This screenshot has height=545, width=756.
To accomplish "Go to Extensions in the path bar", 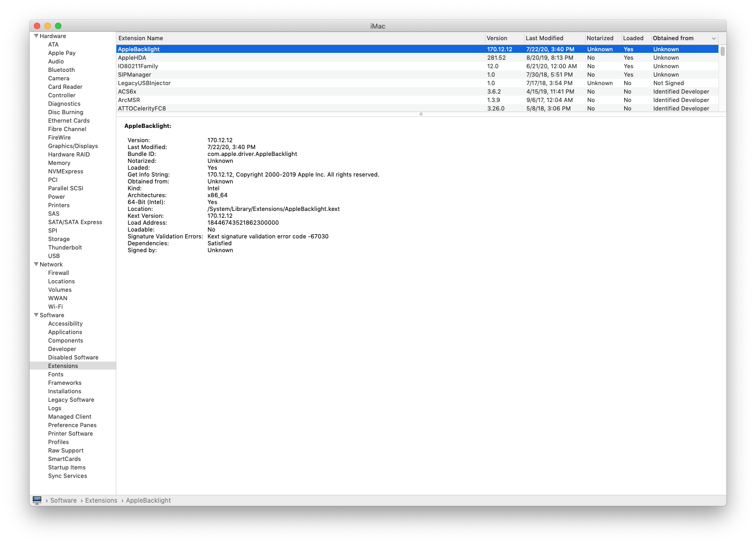I will tap(101, 501).
